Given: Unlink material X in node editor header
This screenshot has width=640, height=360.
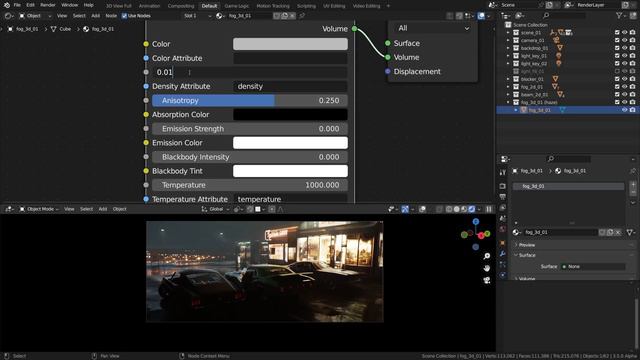Looking at the screenshot, I should point(292,16).
